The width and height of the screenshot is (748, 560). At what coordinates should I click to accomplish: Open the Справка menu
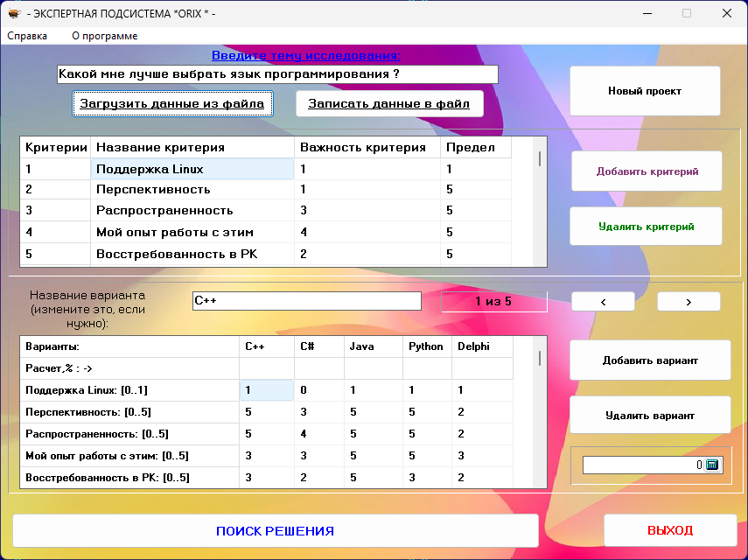[27, 36]
